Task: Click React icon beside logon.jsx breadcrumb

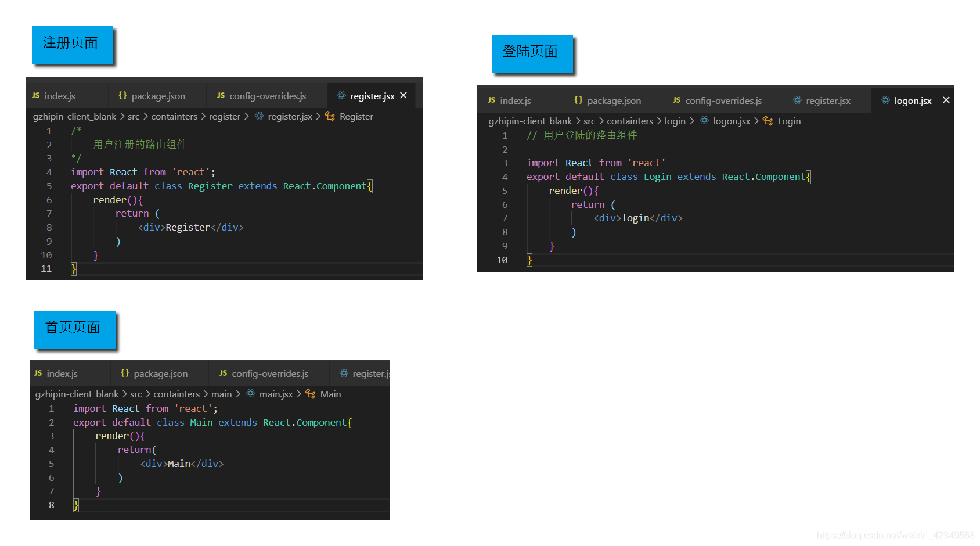Action: (x=704, y=121)
